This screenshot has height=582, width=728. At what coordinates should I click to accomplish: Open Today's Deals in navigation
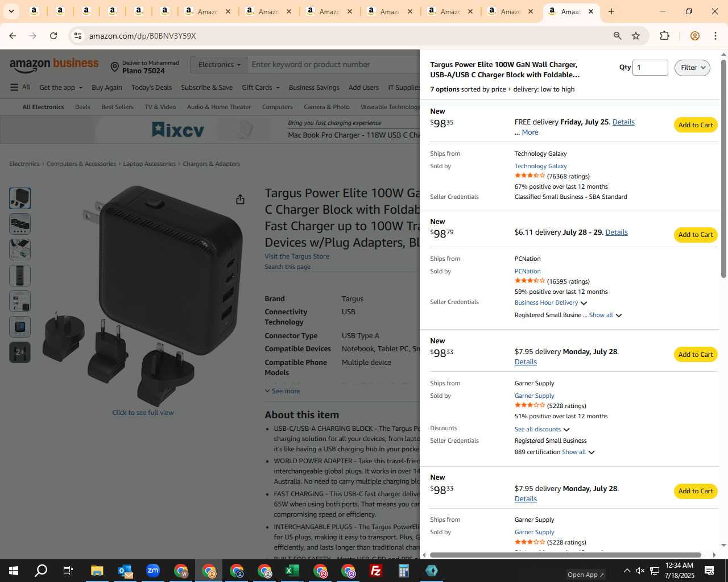click(x=151, y=88)
